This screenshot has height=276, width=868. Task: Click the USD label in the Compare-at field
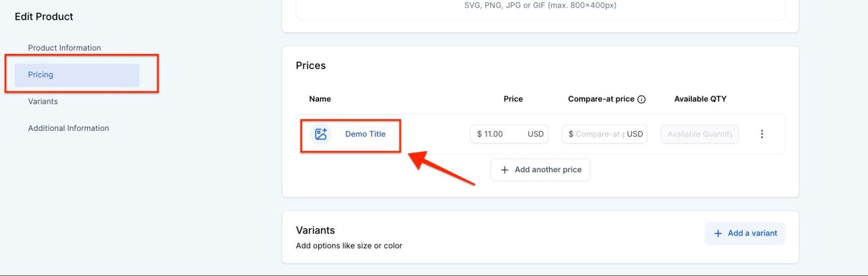pos(635,134)
